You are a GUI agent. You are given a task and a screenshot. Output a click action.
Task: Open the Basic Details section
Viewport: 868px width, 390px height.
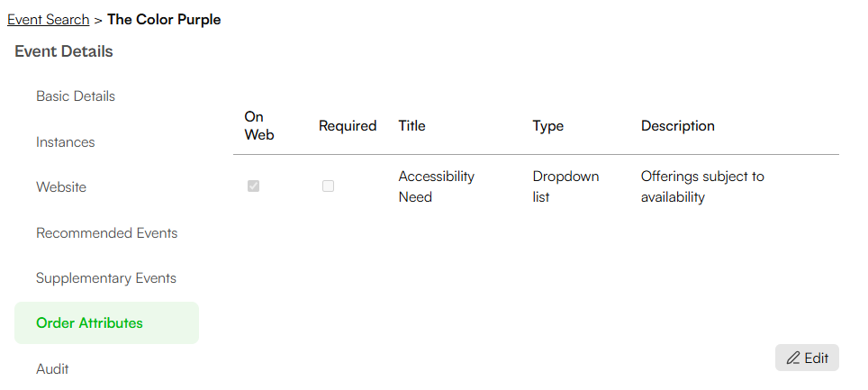pos(76,95)
